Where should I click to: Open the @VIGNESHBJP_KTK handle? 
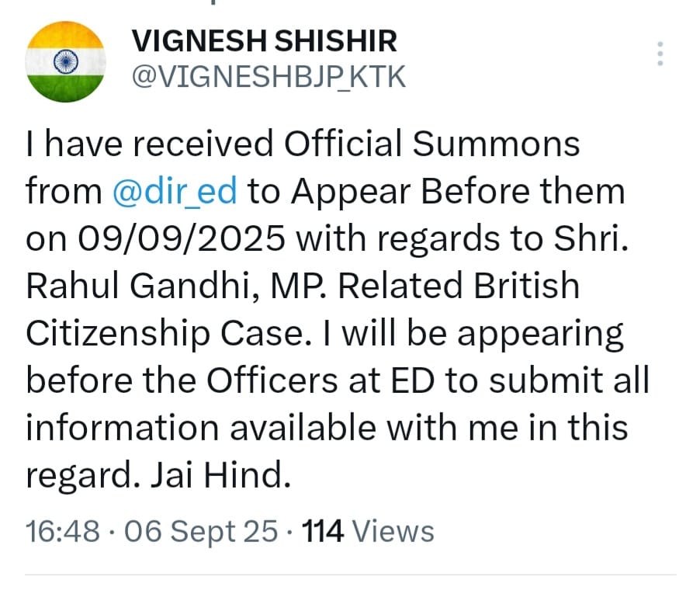(x=269, y=77)
